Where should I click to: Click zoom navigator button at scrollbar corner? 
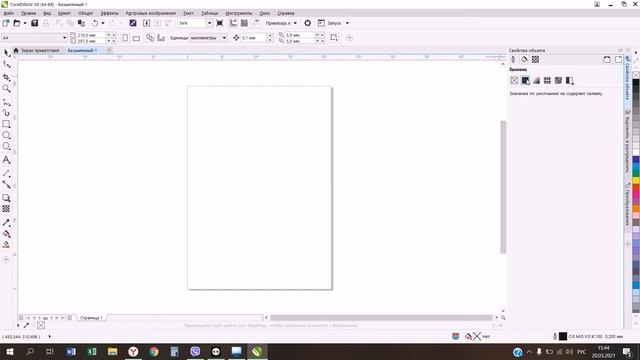(x=503, y=318)
